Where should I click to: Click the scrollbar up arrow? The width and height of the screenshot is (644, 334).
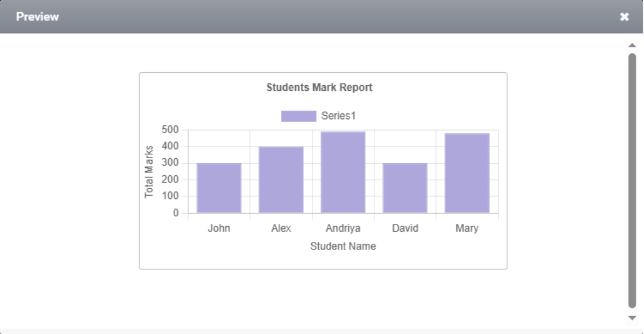click(632, 45)
